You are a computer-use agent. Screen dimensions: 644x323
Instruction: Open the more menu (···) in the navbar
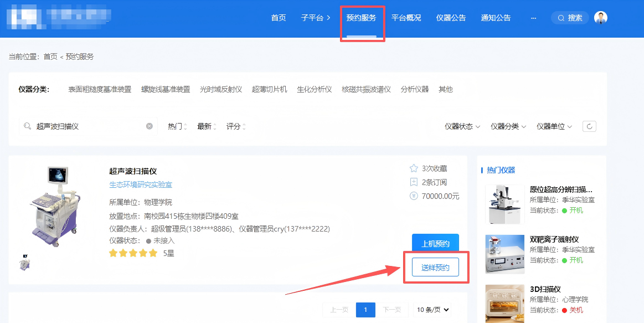coord(533,18)
